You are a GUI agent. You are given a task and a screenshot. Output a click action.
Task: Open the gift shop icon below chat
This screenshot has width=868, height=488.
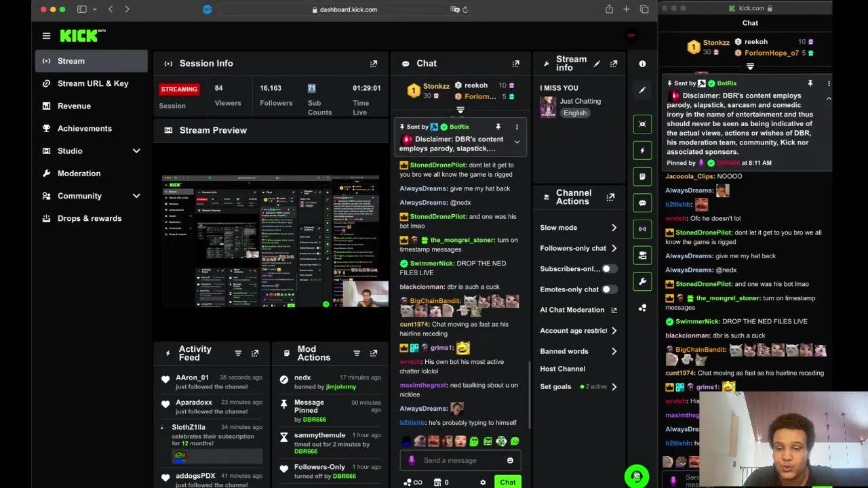[437, 483]
